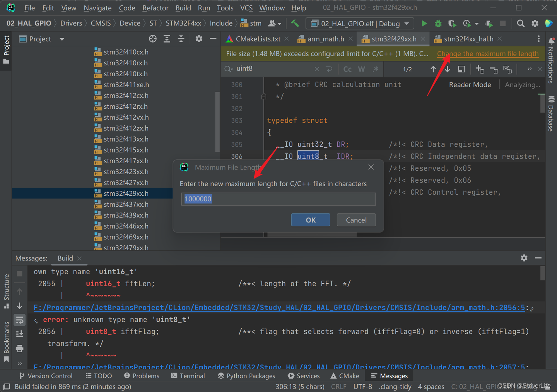
Task: Select stm32f412cx.h in Project tree
Action: (126, 96)
